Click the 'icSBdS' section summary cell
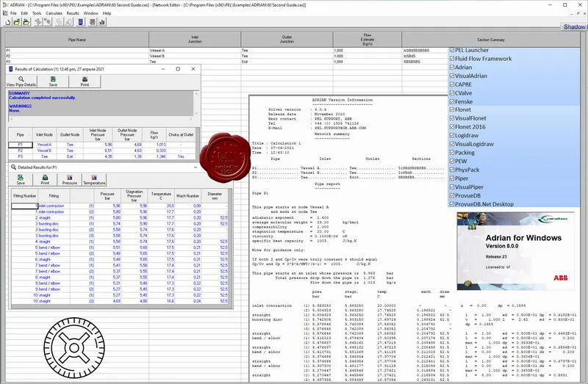588x384 pixels. 425,56
